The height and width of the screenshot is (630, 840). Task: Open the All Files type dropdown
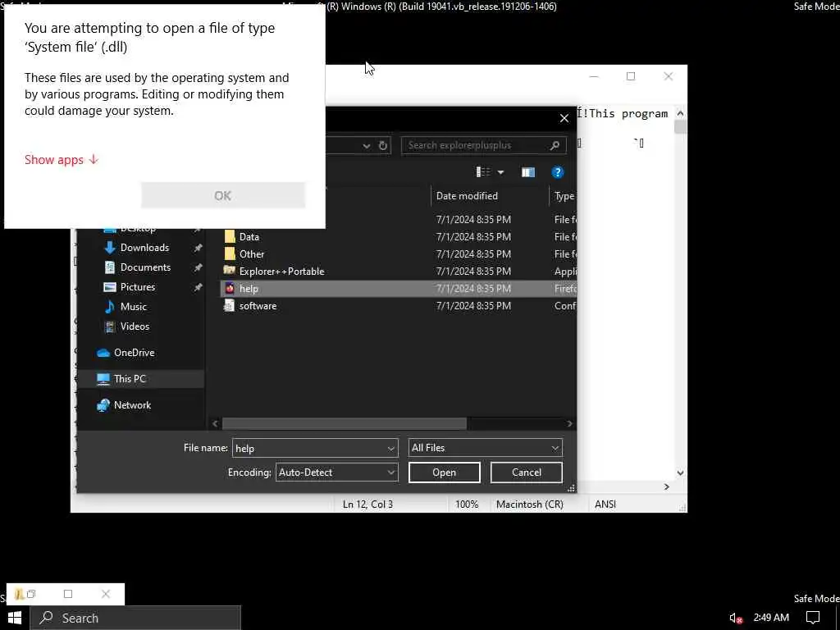pyautogui.click(x=486, y=448)
